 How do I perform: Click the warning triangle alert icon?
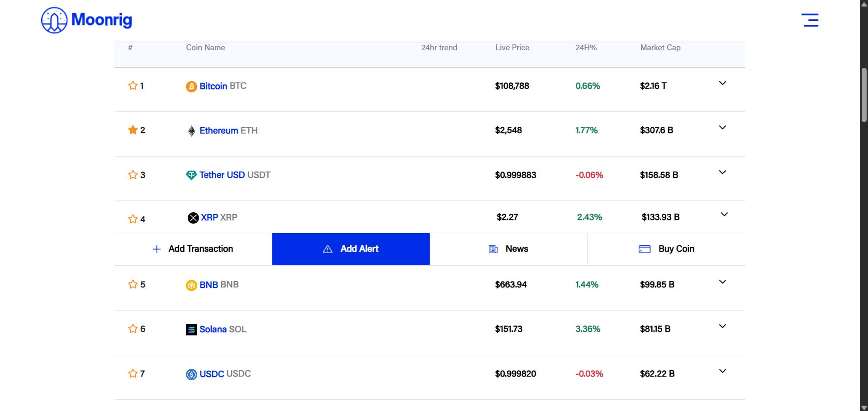(328, 249)
